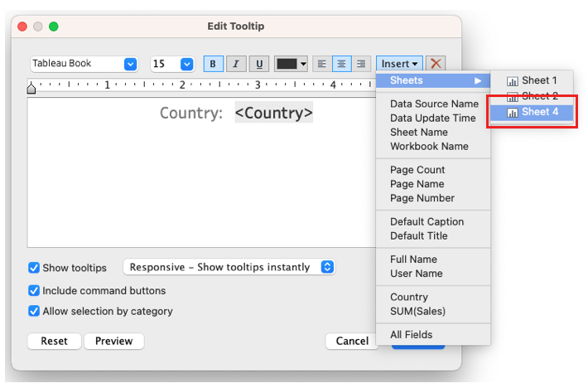The width and height of the screenshot is (588, 388).
Task: Choose Data Source Name from Insert menu
Action: (x=434, y=104)
